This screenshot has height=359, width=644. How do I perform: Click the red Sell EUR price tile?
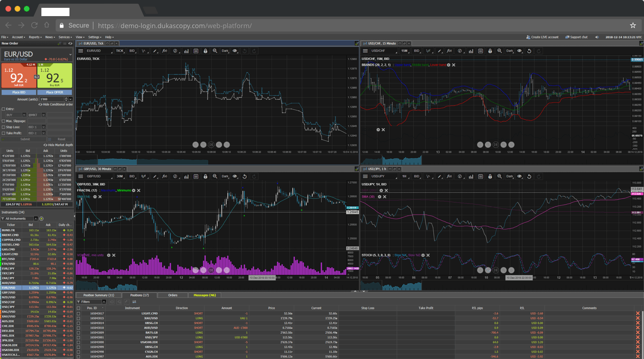19,75
